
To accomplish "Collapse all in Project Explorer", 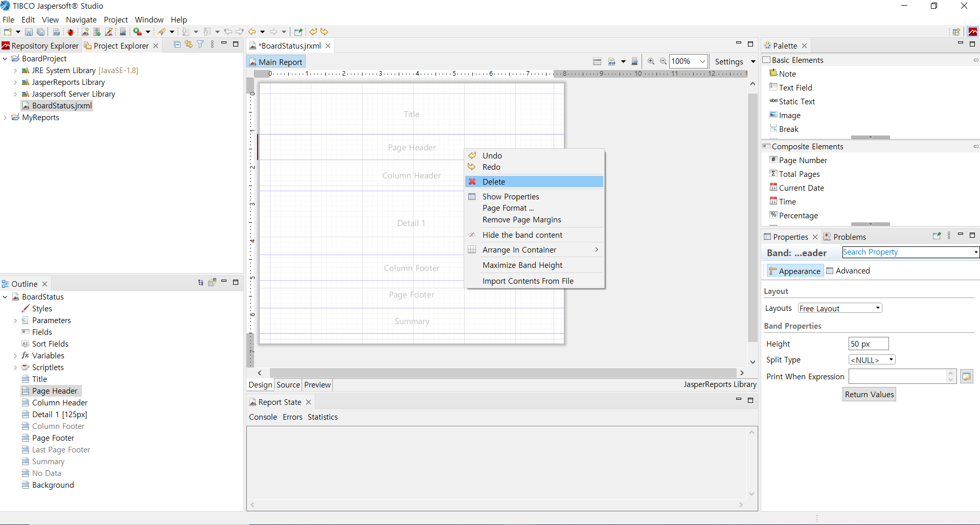I will coord(177,44).
